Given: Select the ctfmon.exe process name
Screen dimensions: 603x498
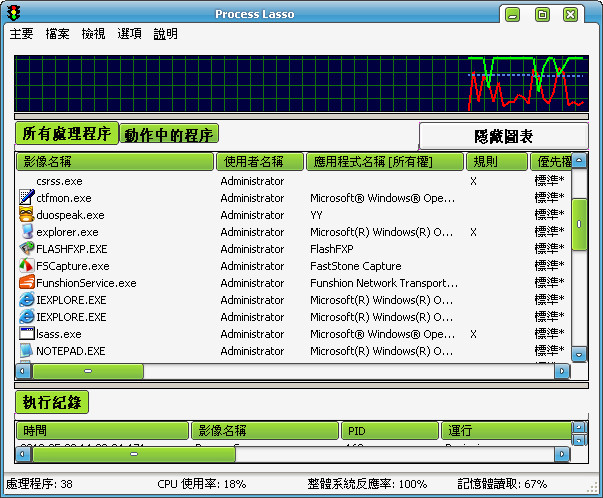Looking at the screenshot, I should click(64, 198).
